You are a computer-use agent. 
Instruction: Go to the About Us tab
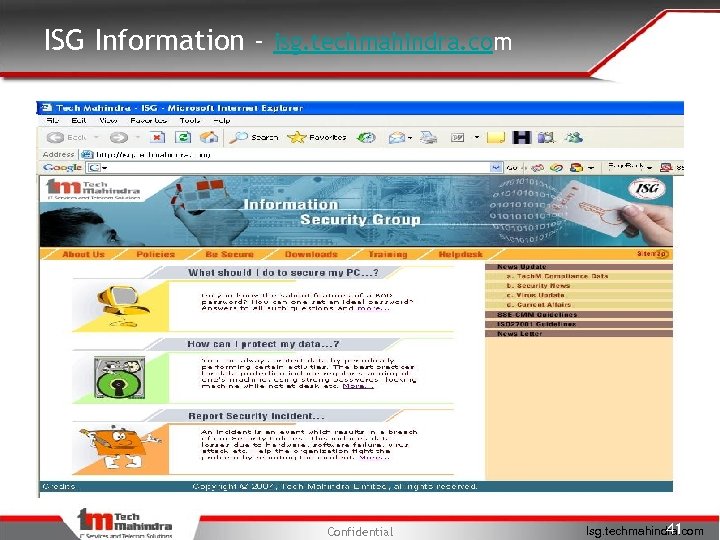point(84,254)
